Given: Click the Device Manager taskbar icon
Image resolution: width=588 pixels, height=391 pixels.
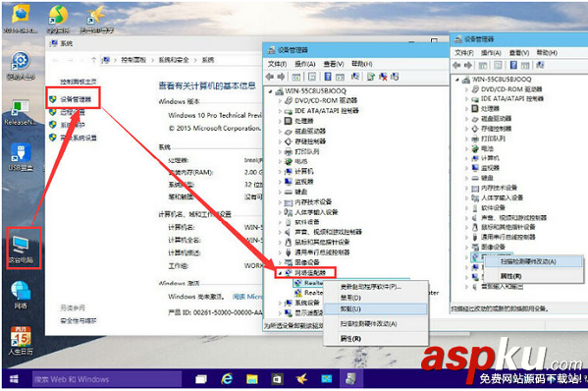Looking at the screenshot, I should tap(350, 379).
